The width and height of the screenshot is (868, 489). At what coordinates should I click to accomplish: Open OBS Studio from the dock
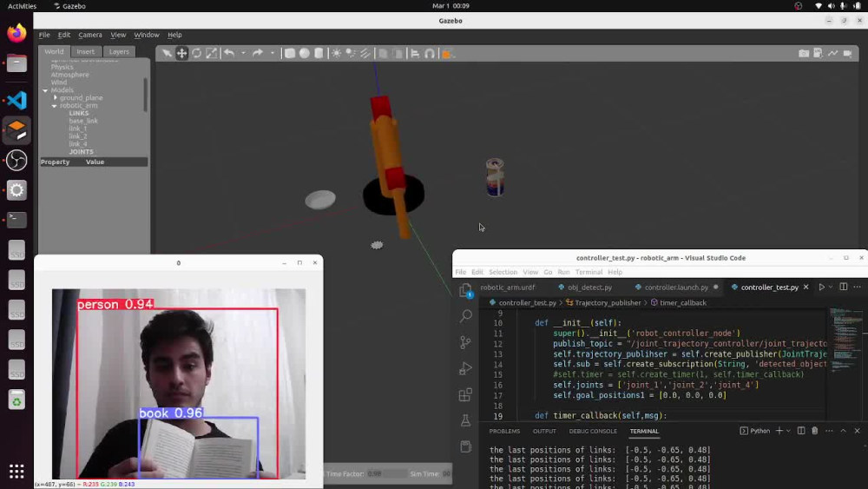16,160
